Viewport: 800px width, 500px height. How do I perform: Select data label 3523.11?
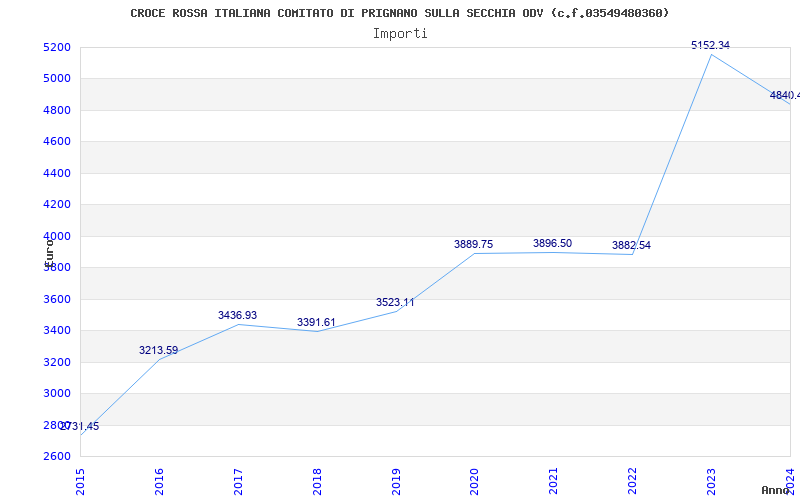click(x=395, y=302)
